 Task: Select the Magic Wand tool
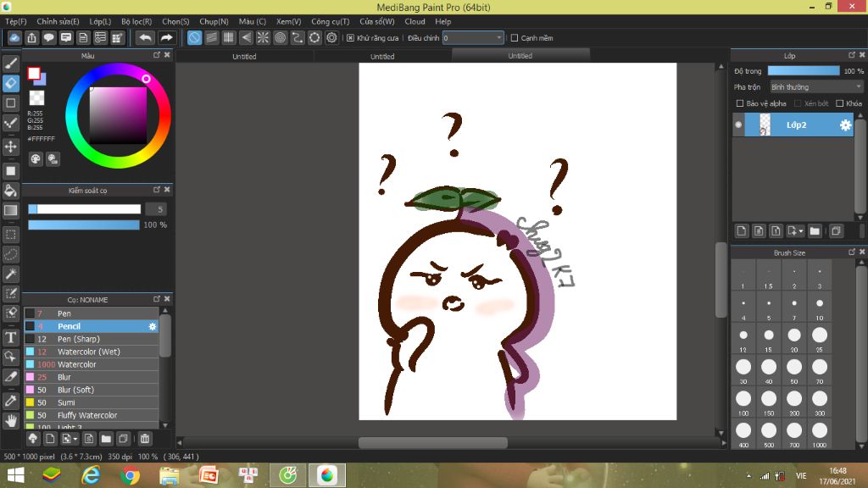[10, 274]
